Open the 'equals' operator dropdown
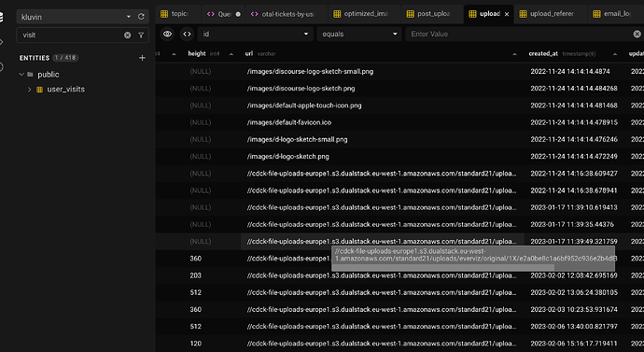 (359, 35)
